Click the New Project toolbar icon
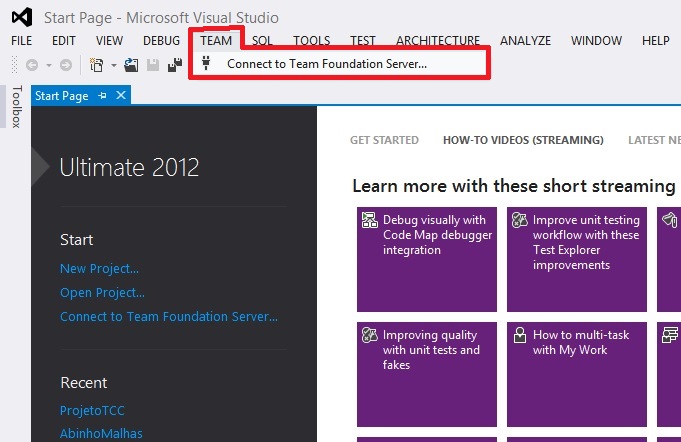681x442 pixels. click(x=96, y=65)
